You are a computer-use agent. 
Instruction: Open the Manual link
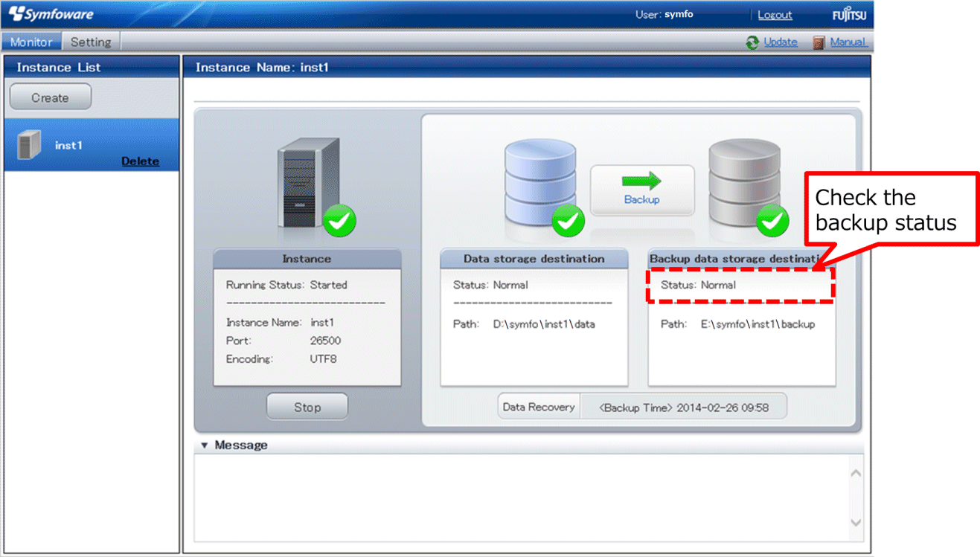[x=848, y=42]
